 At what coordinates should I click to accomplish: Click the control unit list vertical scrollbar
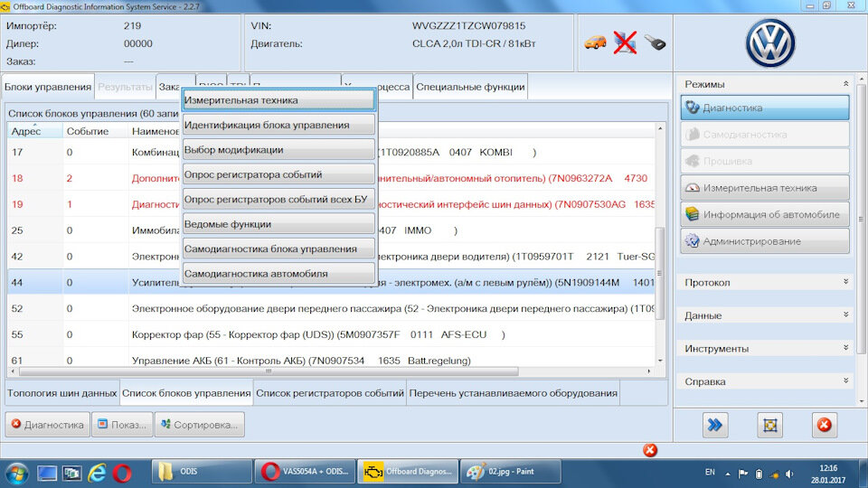point(660,273)
